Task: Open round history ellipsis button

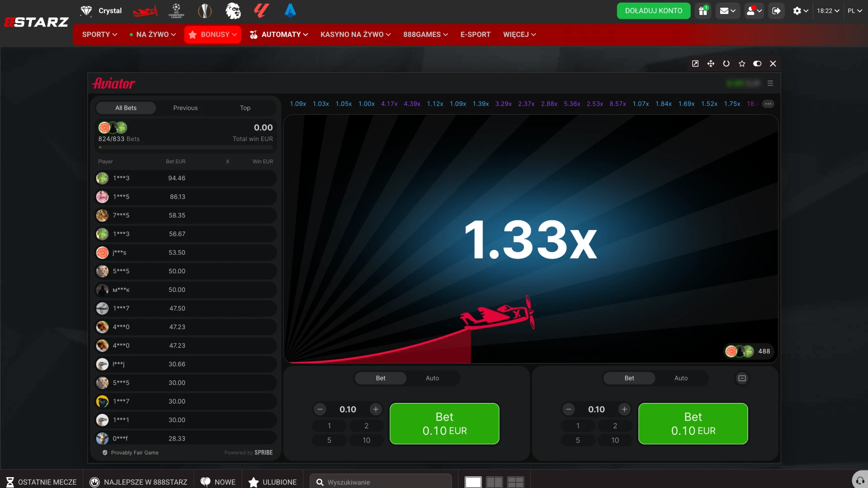Action: pos(768,104)
